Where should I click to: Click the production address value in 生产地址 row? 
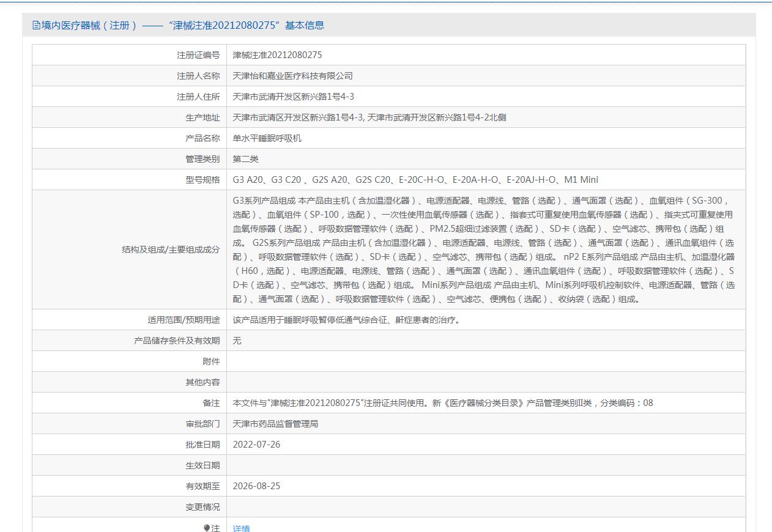[x=369, y=117]
